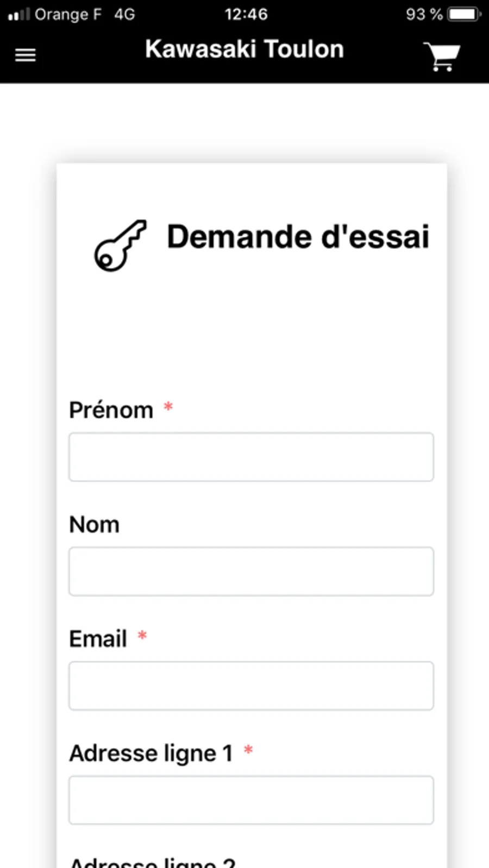Click the Prénom input field

[x=251, y=457]
